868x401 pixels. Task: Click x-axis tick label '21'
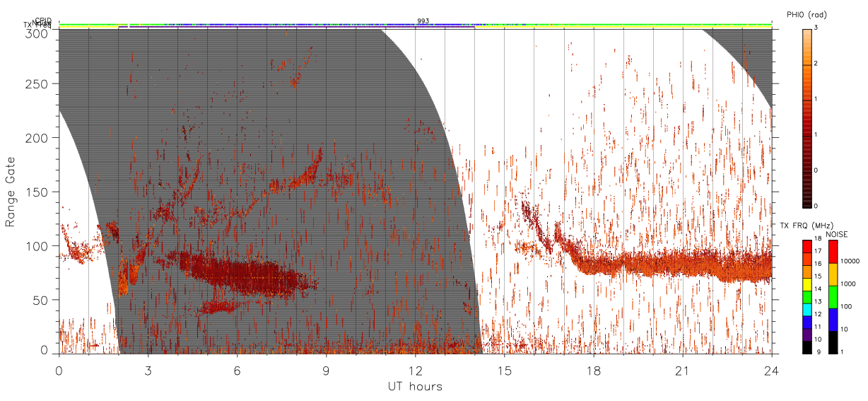click(x=683, y=371)
